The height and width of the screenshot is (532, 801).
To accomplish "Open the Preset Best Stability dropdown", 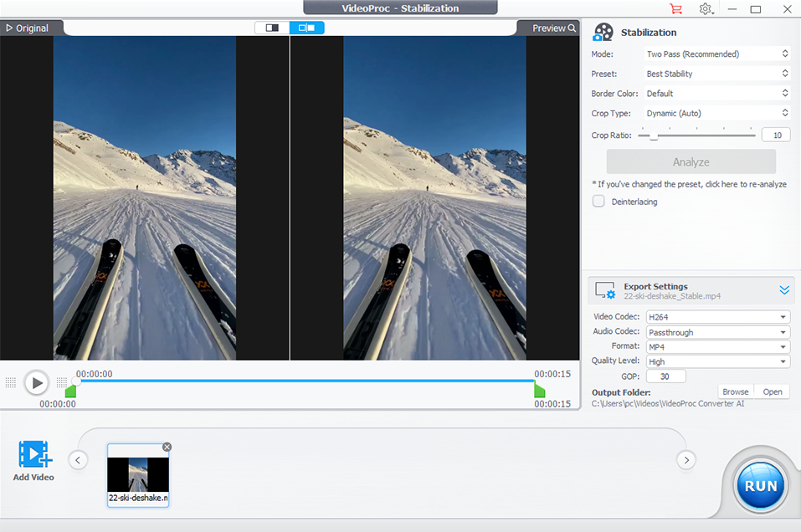I will pos(716,74).
